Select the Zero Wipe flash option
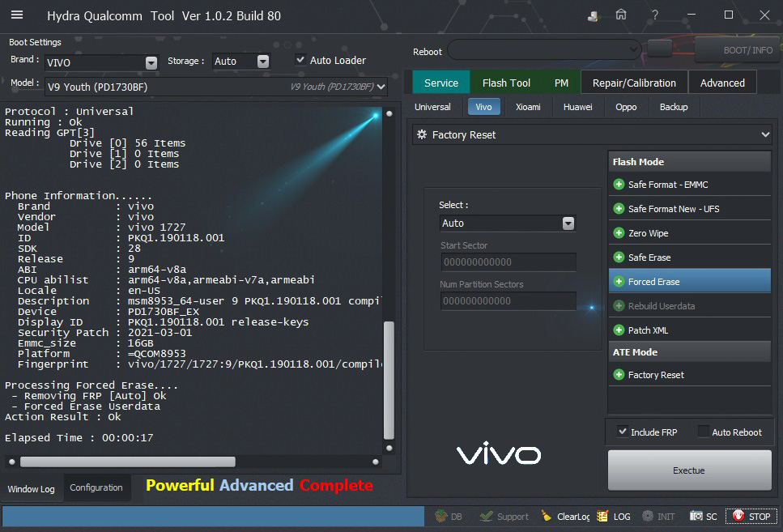Viewport: 783px width, 532px height. click(x=648, y=233)
